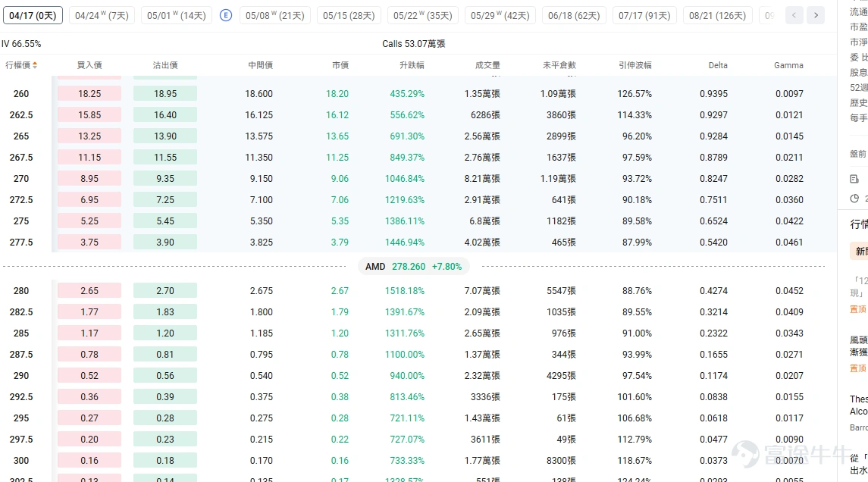Click implied volatility 126.57% for strike 260
The height and width of the screenshot is (482, 868).
tap(635, 94)
